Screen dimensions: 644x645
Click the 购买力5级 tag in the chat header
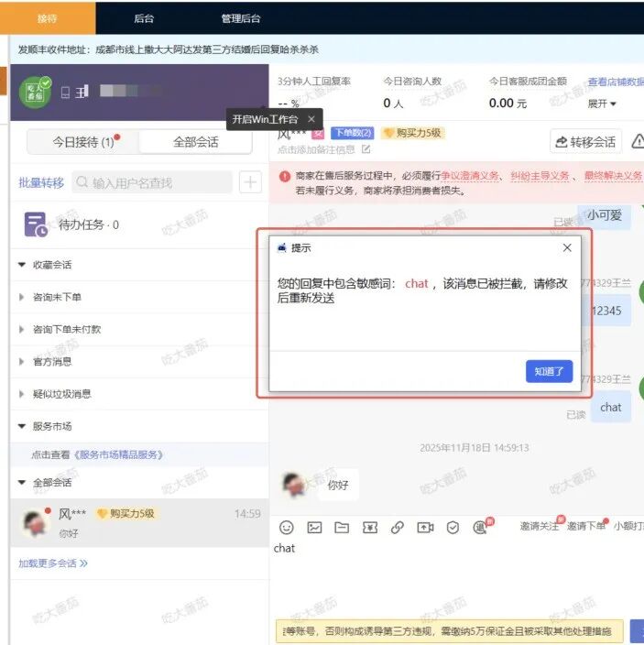[x=413, y=133]
